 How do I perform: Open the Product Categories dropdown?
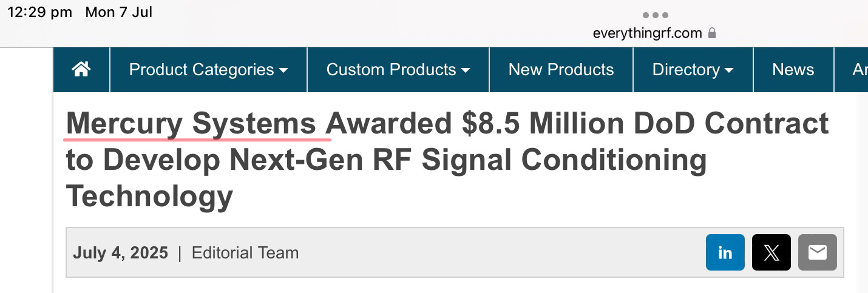[208, 70]
